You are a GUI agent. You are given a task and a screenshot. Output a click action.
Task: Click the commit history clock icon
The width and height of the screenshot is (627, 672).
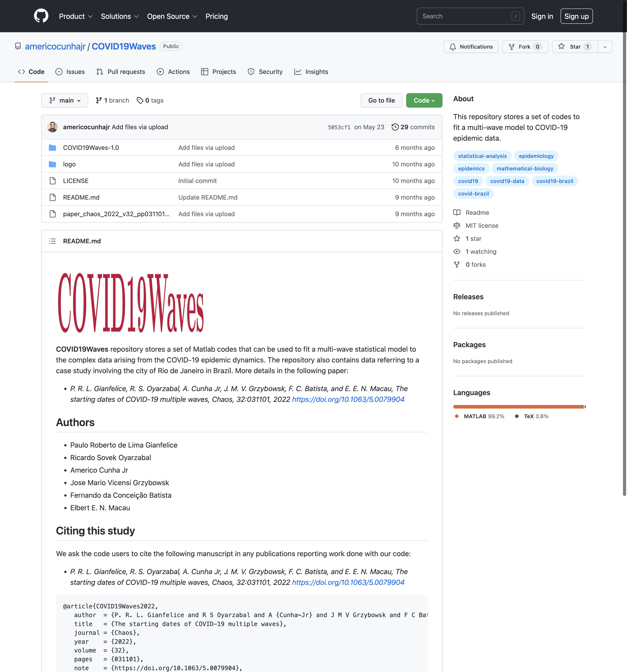coord(395,127)
